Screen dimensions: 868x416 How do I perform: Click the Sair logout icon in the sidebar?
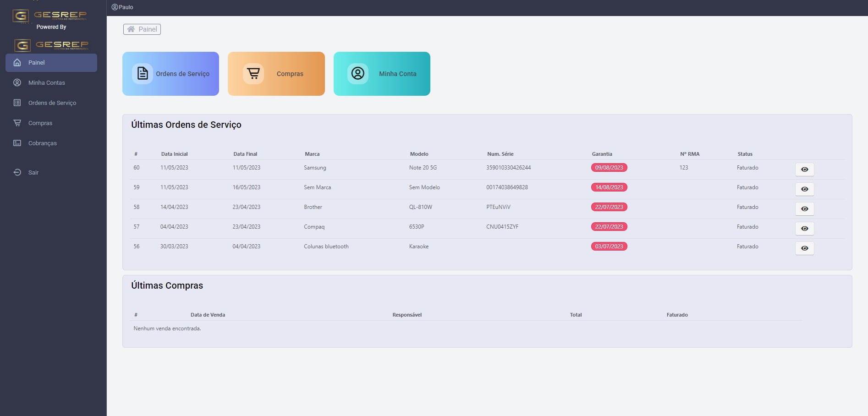17,172
